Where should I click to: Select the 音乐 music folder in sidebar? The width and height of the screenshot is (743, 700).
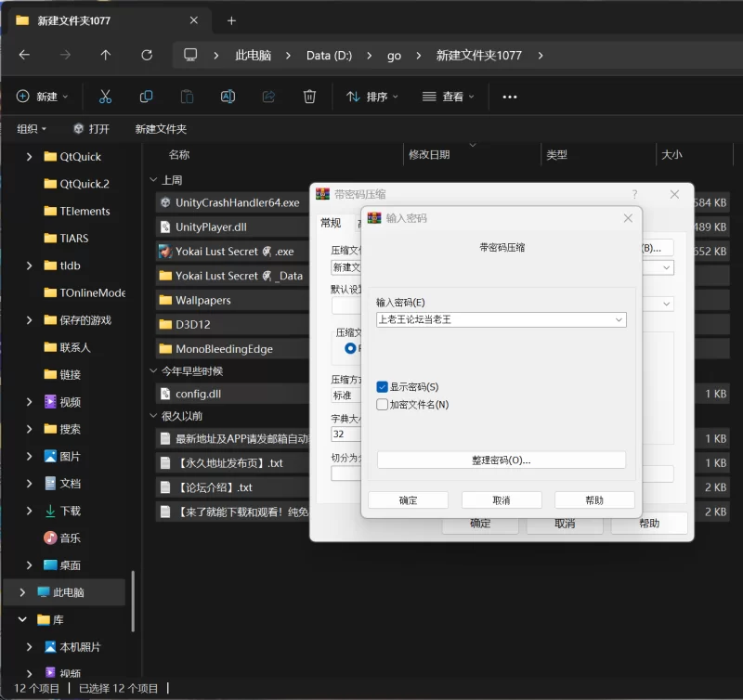[x=62, y=538]
